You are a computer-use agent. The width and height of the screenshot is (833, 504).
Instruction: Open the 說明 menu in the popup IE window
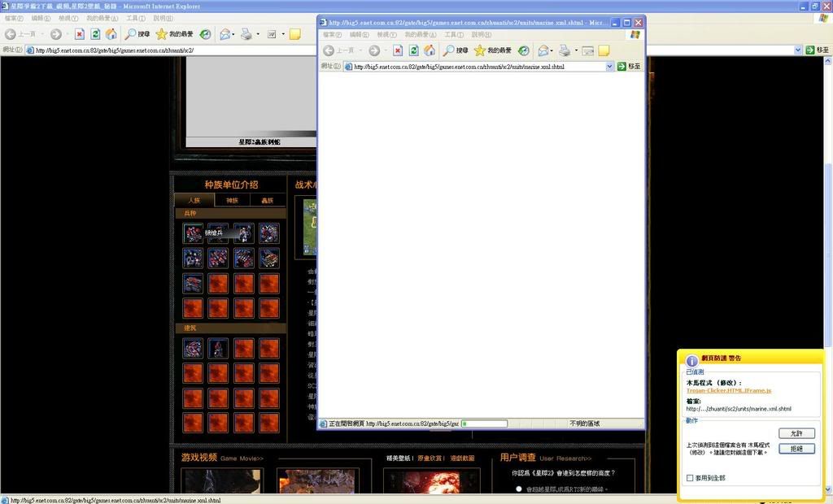(481, 34)
